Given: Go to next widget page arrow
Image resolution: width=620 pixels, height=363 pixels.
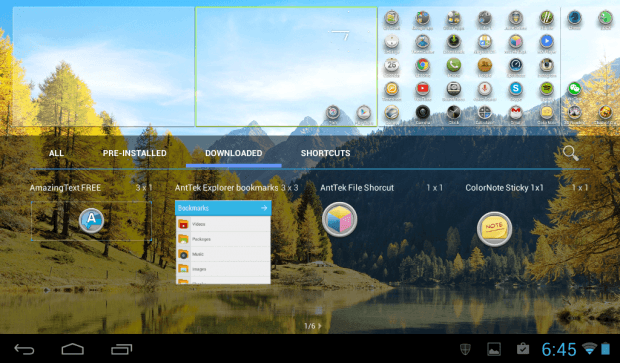Looking at the screenshot, I should coord(319,326).
